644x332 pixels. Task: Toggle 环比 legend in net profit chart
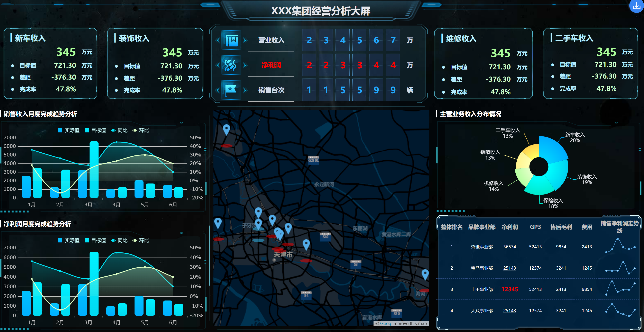click(x=141, y=240)
